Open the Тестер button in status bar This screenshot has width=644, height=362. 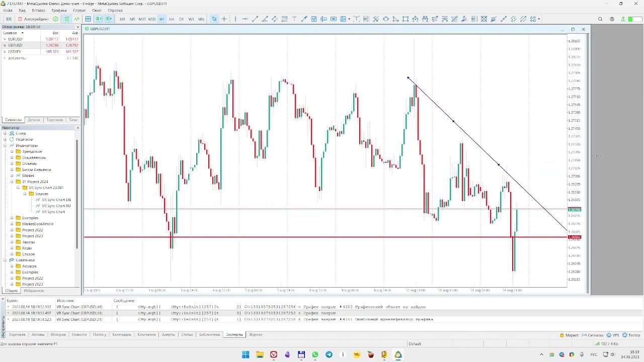point(631,335)
